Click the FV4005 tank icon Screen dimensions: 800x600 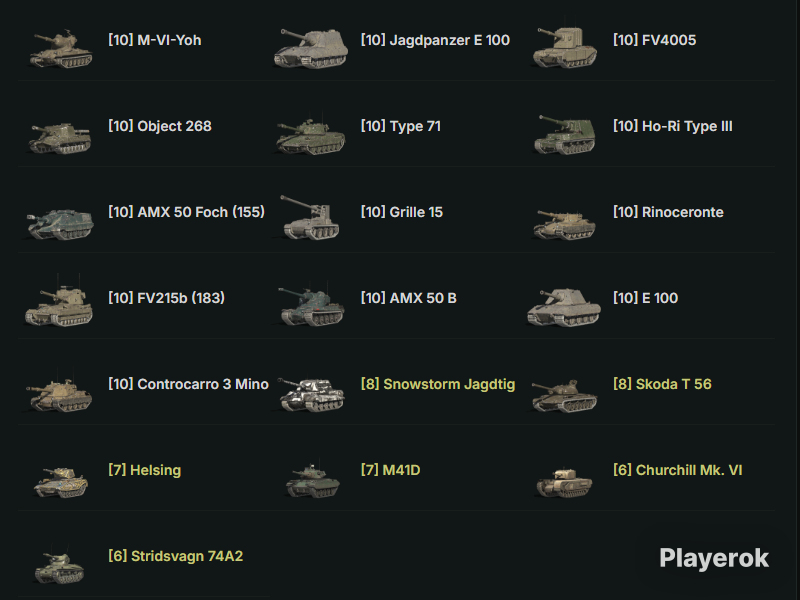tap(565, 47)
